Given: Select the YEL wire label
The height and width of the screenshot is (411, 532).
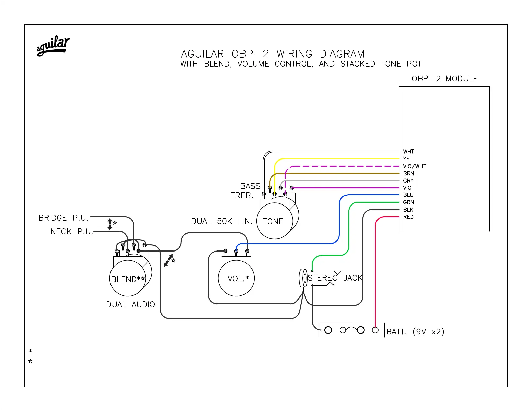Looking at the screenshot, I should [x=408, y=159].
